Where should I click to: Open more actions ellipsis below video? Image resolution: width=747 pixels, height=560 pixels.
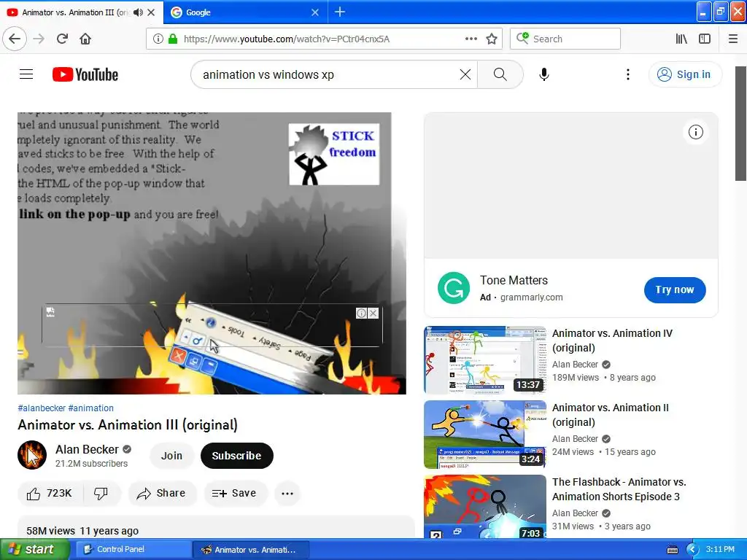click(x=287, y=494)
